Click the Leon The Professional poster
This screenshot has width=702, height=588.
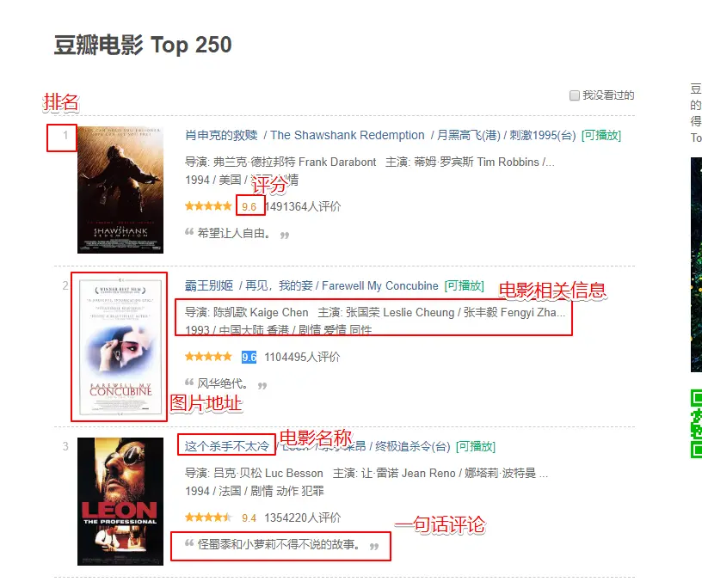click(120, 501)
